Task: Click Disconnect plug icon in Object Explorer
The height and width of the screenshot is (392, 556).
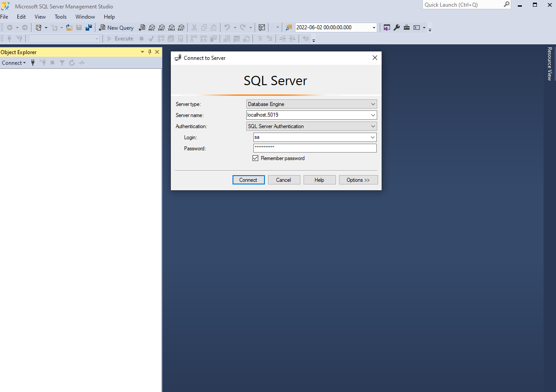Action: (43, 63)
